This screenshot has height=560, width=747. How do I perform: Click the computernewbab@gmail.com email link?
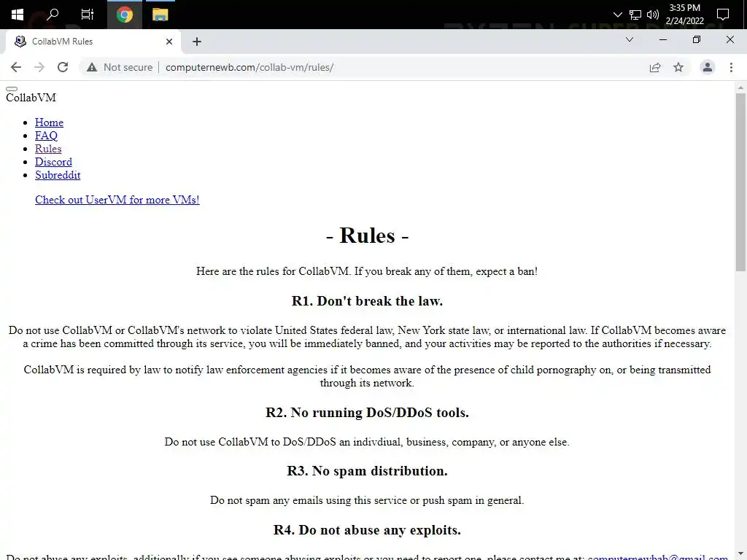coord(657,556)
